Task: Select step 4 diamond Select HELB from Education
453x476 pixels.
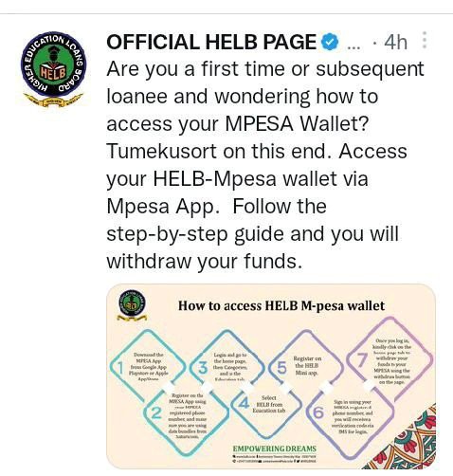Action: click(x=267, y=404)
